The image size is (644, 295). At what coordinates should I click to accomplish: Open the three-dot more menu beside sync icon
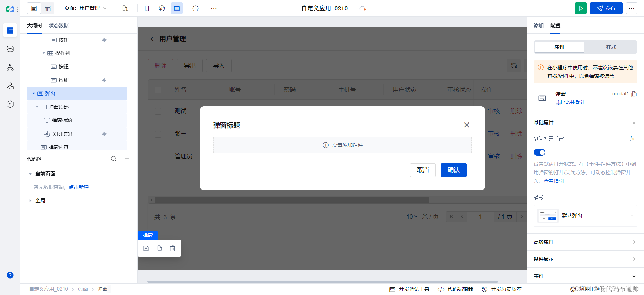click(x=214, y=8)
